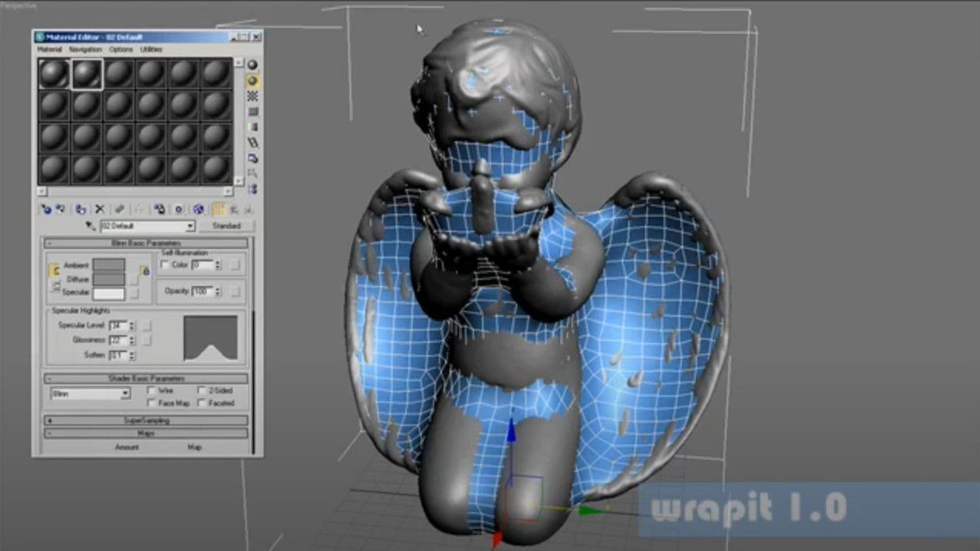Open the 02 Default material name dropdown
Image resolution: width=980 pixels, height=551 pixels.
[x=190, y=225]
